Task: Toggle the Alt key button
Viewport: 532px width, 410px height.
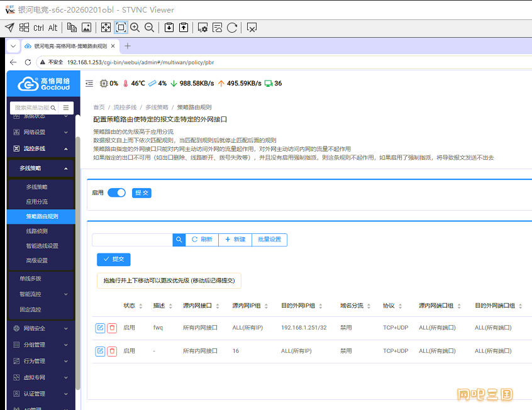Action: (53, 28)
